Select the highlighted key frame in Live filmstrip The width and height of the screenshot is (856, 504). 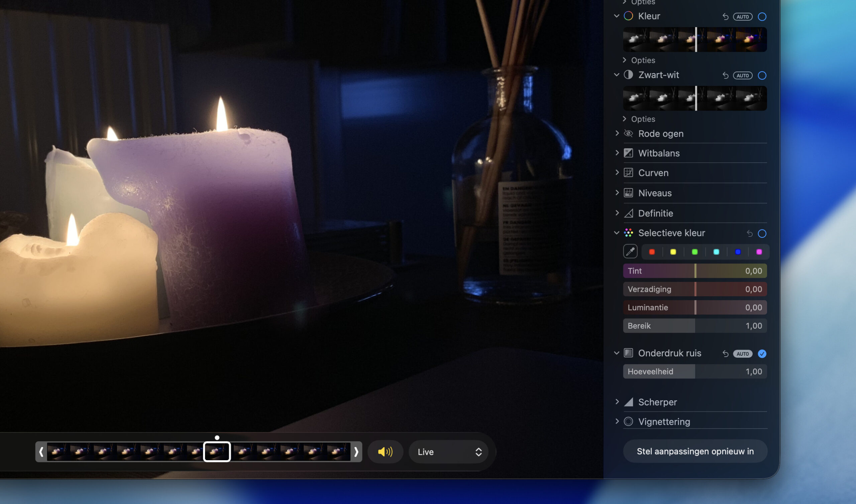217,452
